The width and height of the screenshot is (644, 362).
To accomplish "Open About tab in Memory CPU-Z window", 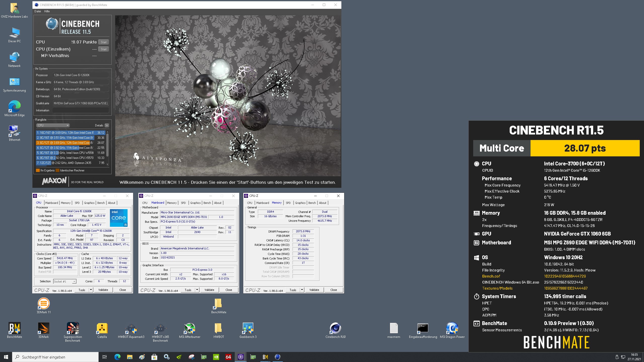I will pos(323,203).
